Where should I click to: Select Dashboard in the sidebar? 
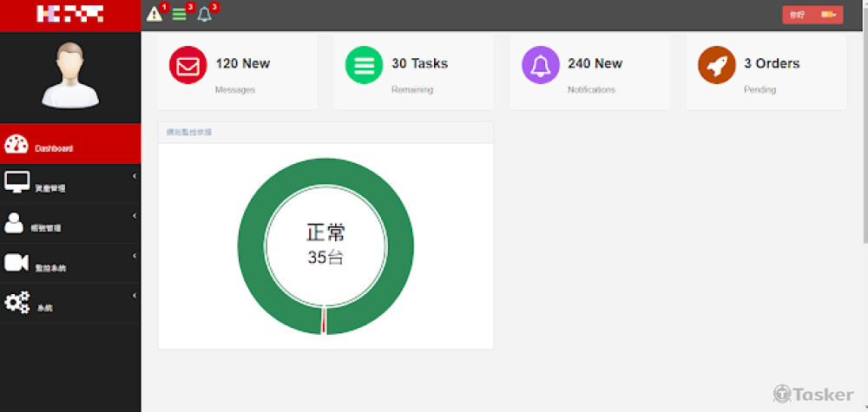54,148
